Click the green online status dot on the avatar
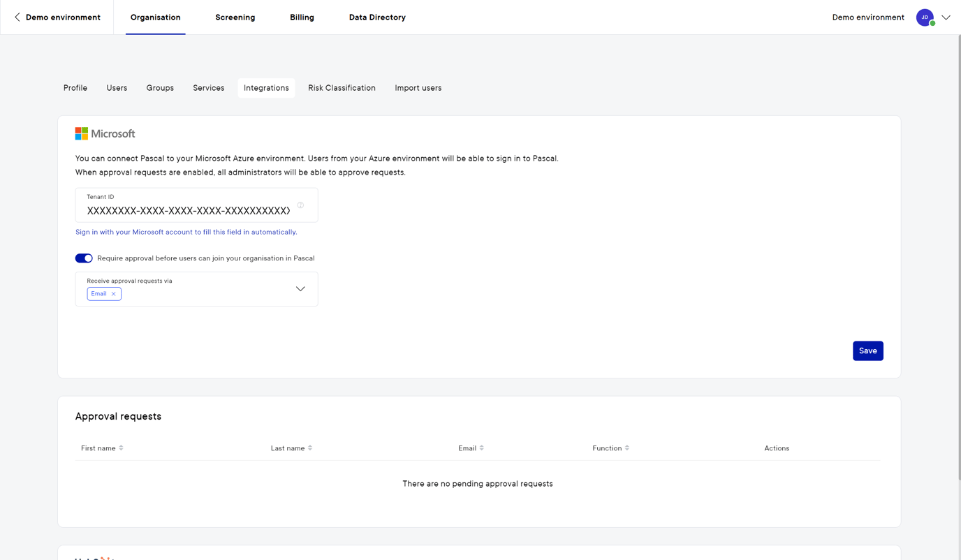Viewport: 961px width, 560px height. 933,23
